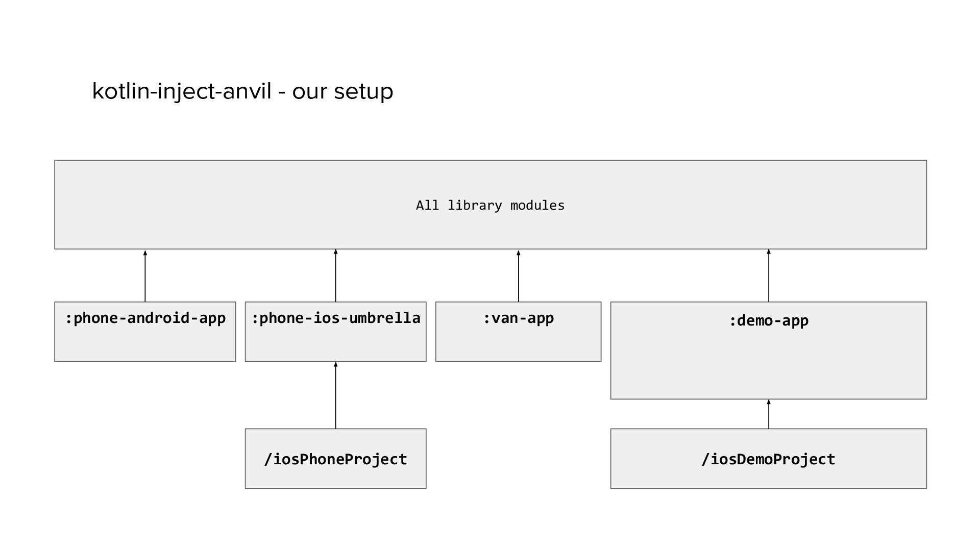Screen dimensions: 980x551
Task: Click arrow from iosPhoneProject to phone-ios-umbrella
Action: coord(335,395)
